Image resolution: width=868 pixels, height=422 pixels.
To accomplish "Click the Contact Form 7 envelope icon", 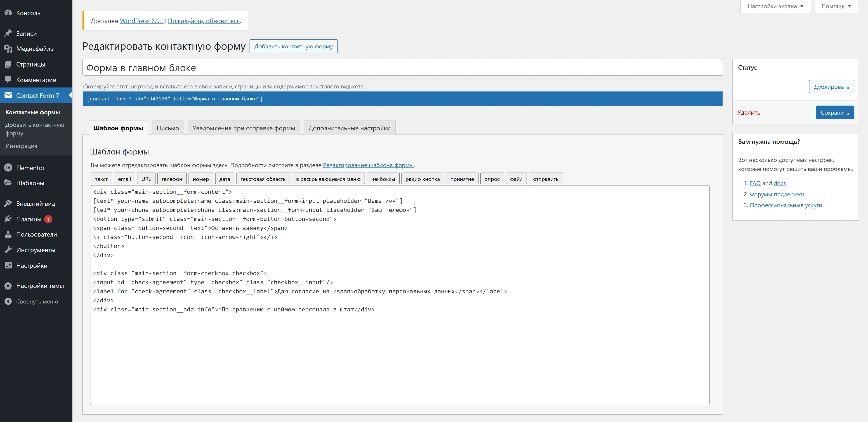I will pos(8,95).
